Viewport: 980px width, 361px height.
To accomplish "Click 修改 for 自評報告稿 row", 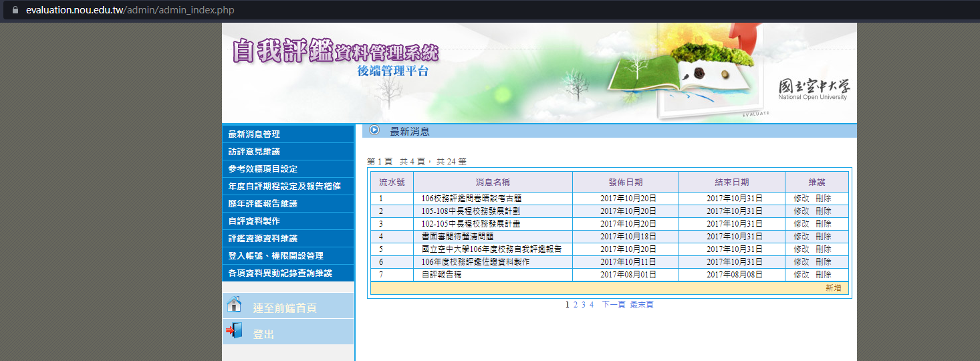I will click(x=802, y=275).
